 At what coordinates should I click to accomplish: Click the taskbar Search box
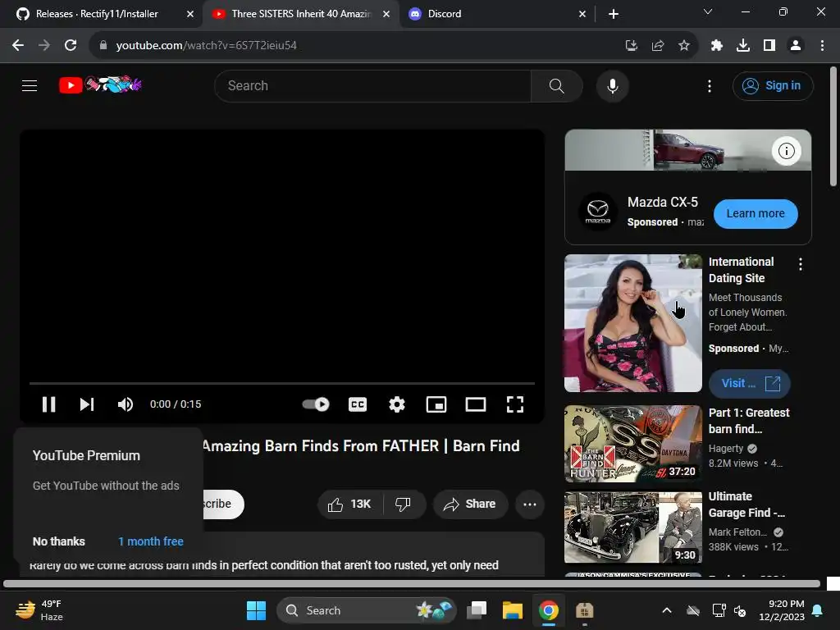click(367, 610)
